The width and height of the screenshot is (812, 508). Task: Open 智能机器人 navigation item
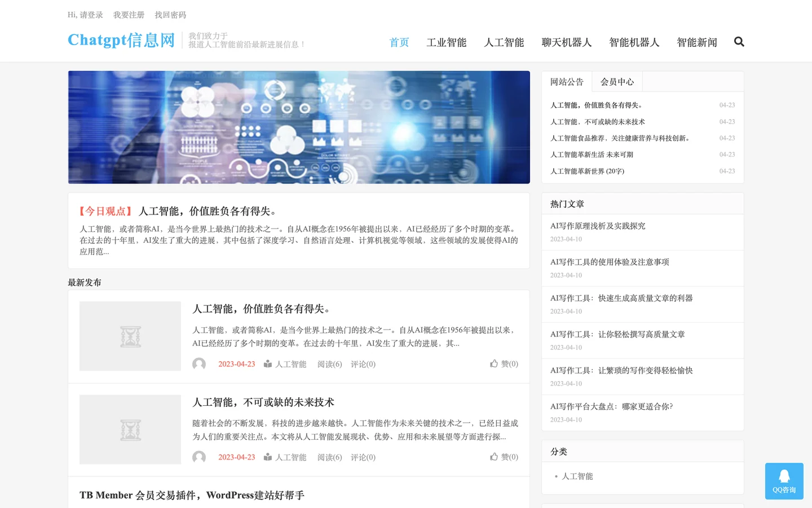click(634, 42)
